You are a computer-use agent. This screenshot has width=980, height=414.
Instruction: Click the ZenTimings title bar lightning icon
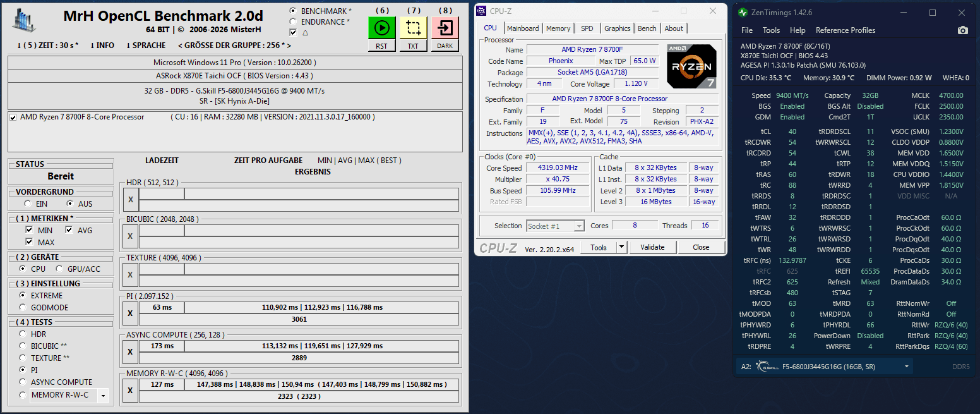pyautogui.click(x=742, y=13)
